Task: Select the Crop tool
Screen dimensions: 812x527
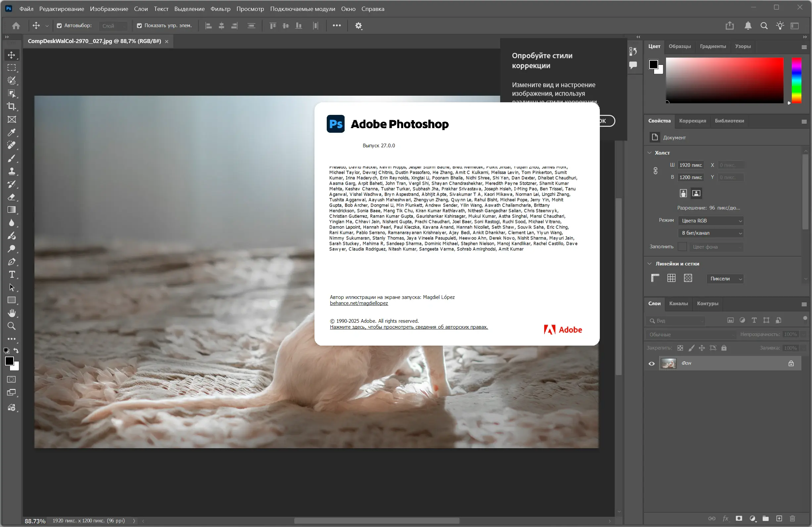Action: pyautogui.click(x=12, y=106)
